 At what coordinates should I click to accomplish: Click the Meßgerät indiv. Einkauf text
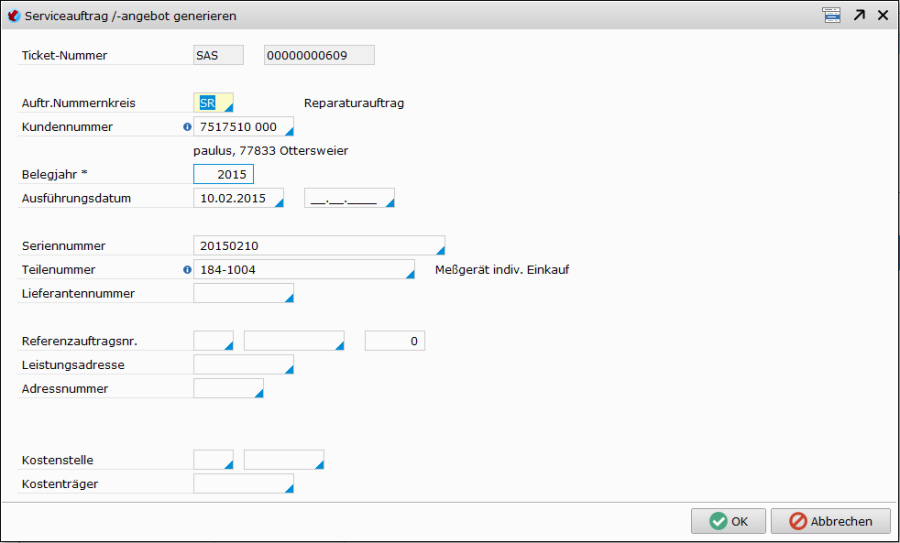coord(502,270)
